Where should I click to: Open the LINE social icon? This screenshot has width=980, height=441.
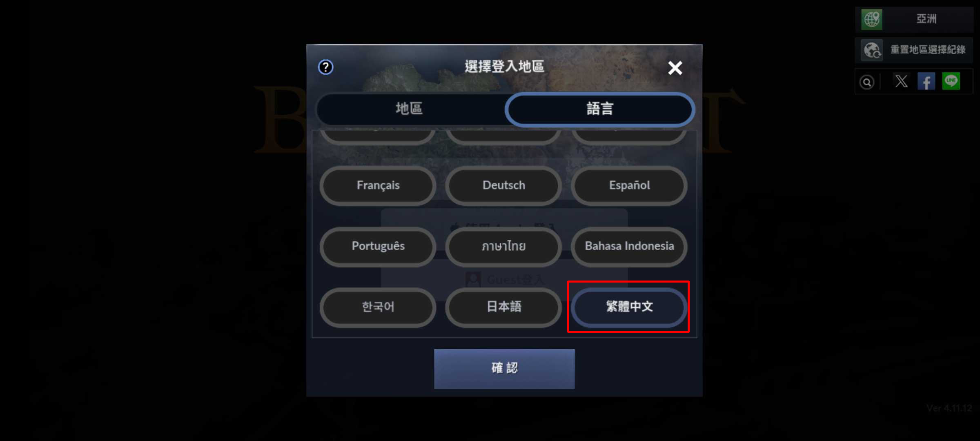[951, 81]
